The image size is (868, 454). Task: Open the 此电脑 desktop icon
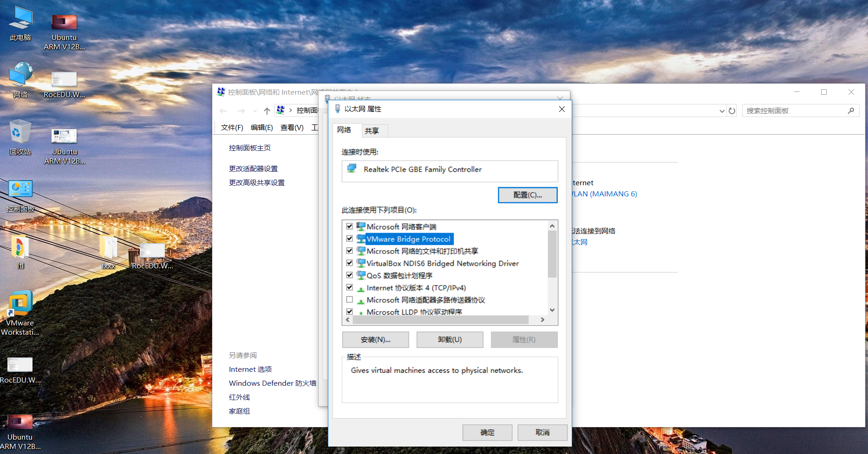pyautogui.click(x=20, y=23)
